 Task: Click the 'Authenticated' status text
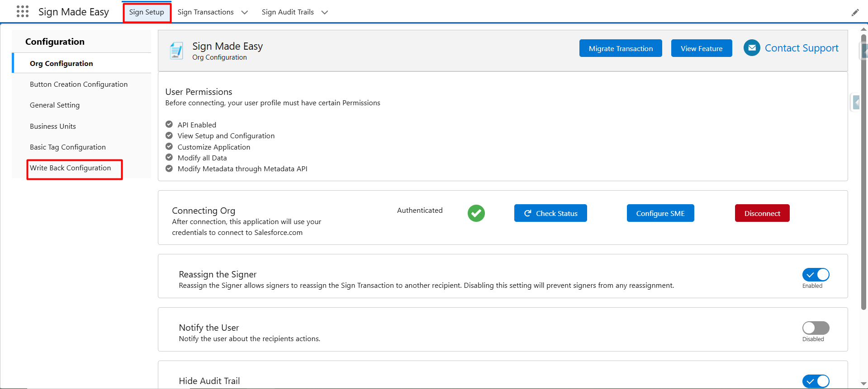(x=420, y=210)
